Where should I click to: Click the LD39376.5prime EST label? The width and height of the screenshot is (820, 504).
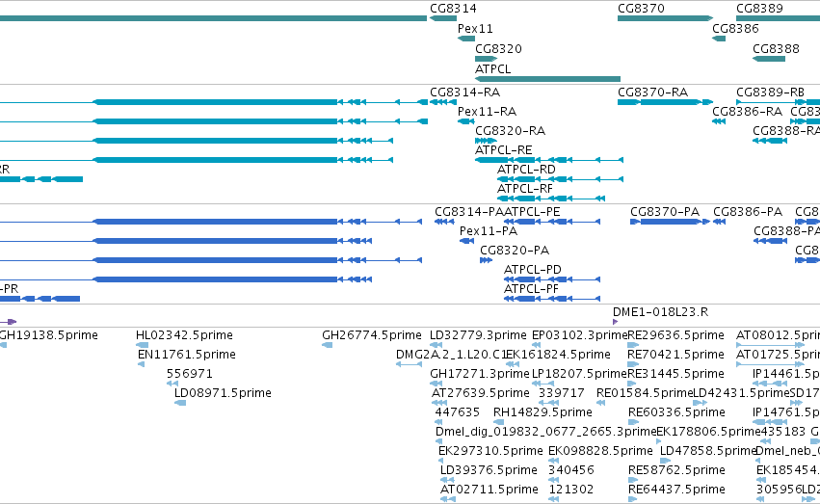pos(489,470)
